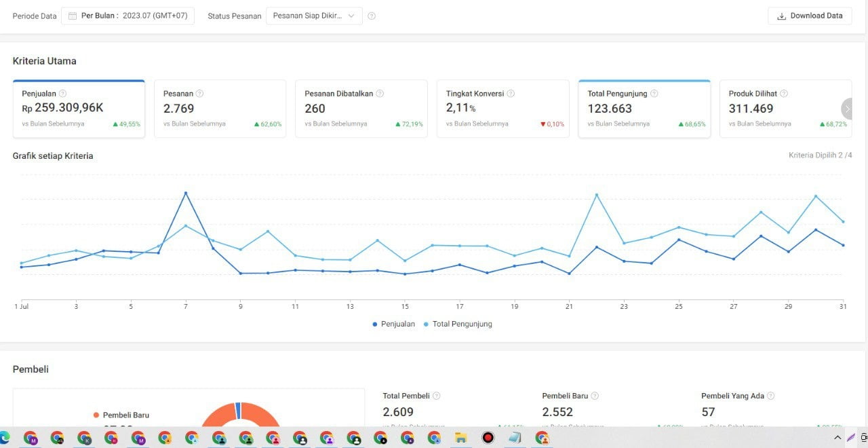
Task: Click the '57' Pembeli Yang Ada value
Action: [x=708, y=412]
